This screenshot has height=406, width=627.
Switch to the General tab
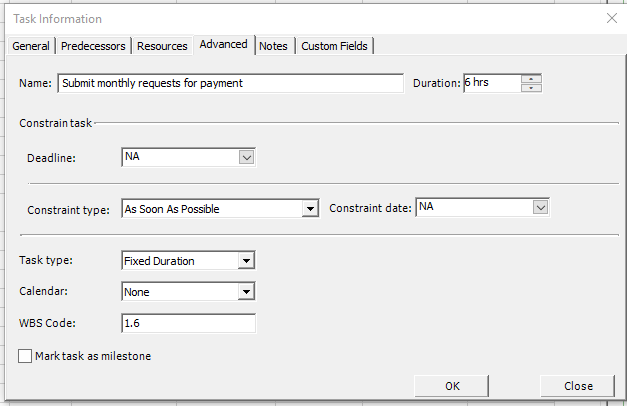click(x=31, y=46)
